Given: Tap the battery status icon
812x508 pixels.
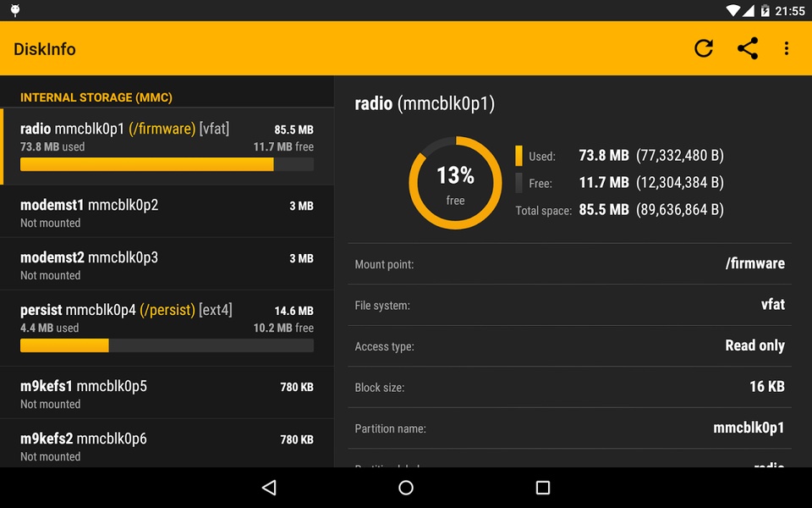Looking at the screenshot, I should pos(765,10).
